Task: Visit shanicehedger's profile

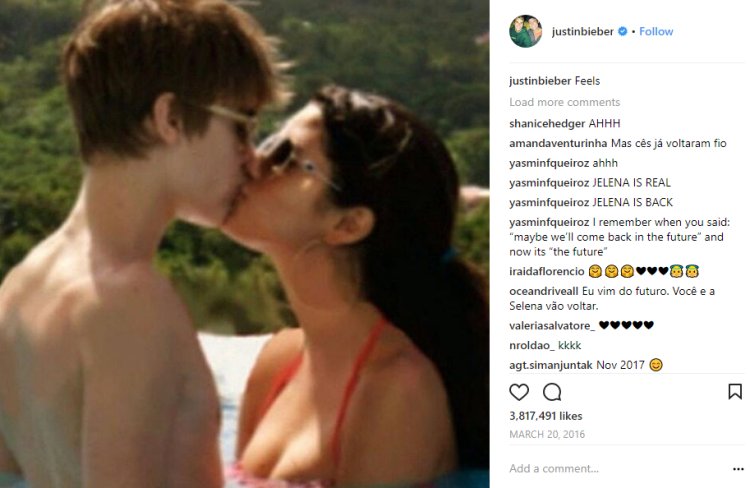Action: (547, 123)
